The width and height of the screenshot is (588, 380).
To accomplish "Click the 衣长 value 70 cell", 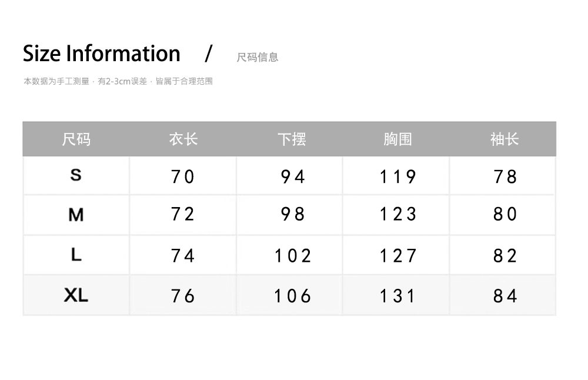I will (183, 176).
